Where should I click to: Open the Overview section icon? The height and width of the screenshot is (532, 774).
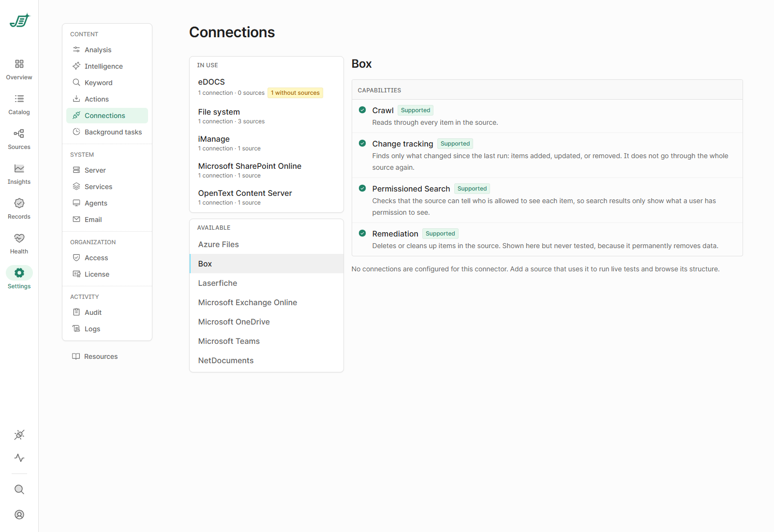(x=19, y=64)
